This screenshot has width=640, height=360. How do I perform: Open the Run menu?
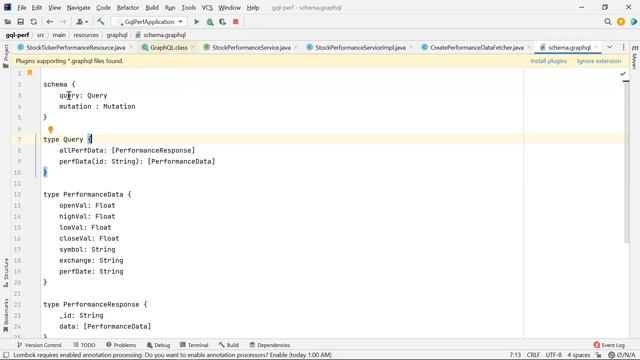pos(170,7)
